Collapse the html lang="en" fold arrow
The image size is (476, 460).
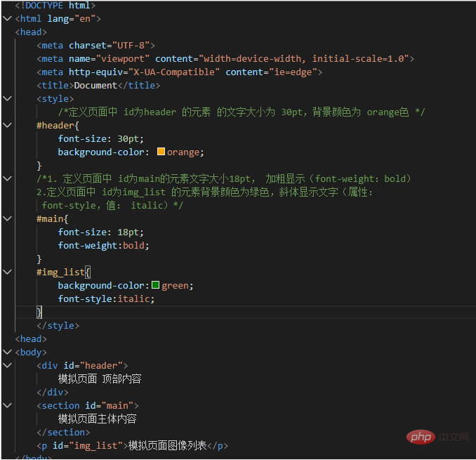coord(7,18)
